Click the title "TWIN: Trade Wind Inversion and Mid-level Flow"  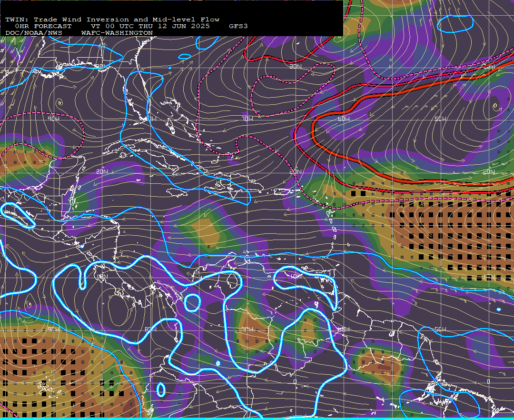(x=112, y=20)
